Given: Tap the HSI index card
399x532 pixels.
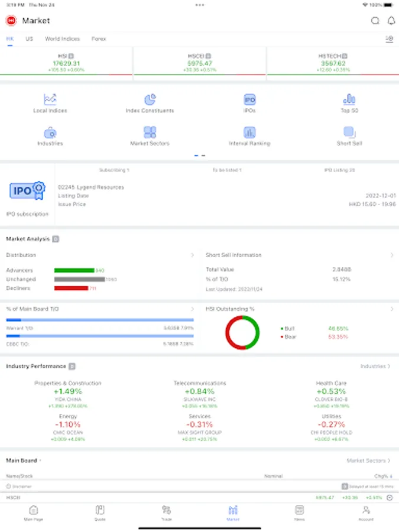Looking at the screenshot, I should pyautogui.click(x=66, y=63).
